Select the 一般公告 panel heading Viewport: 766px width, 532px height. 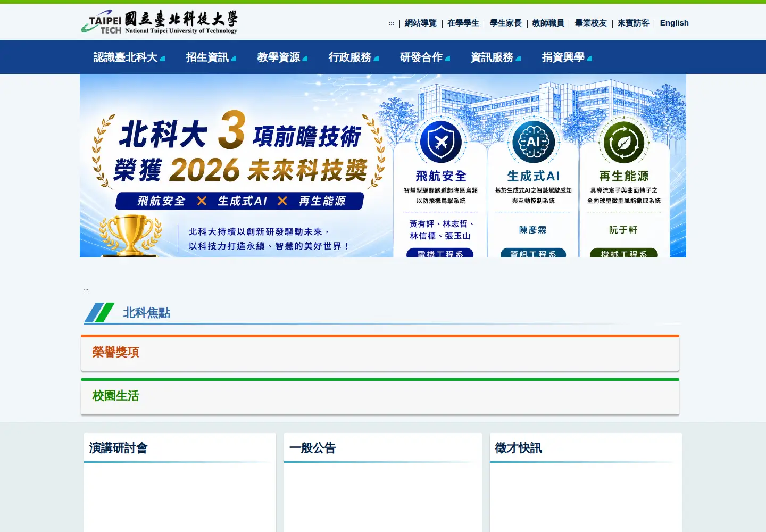312,448
